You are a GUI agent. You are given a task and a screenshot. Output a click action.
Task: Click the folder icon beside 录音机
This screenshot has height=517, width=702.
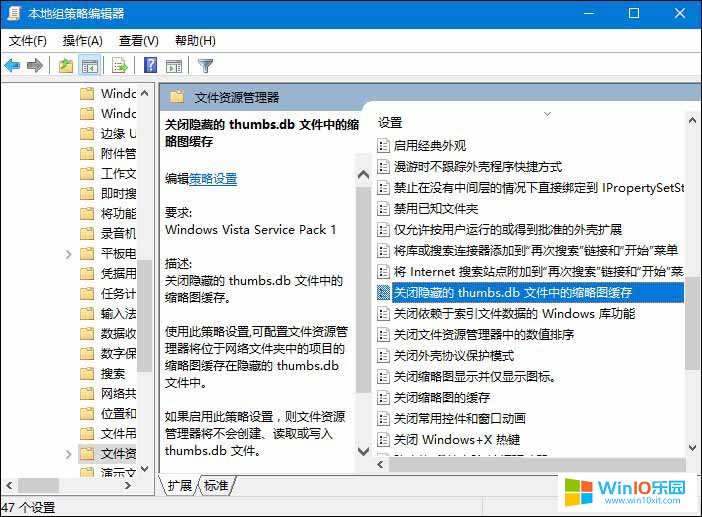[x=87, y=233]
